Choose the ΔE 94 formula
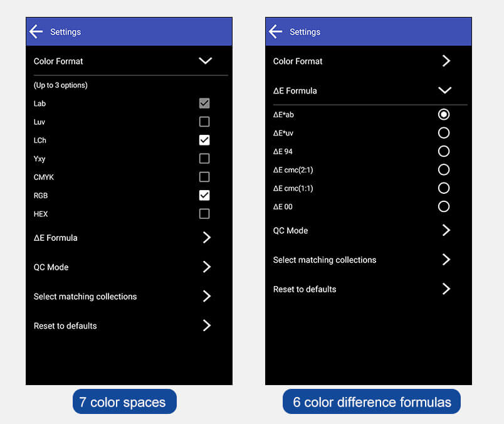The image size is (504, 424). 444,151
